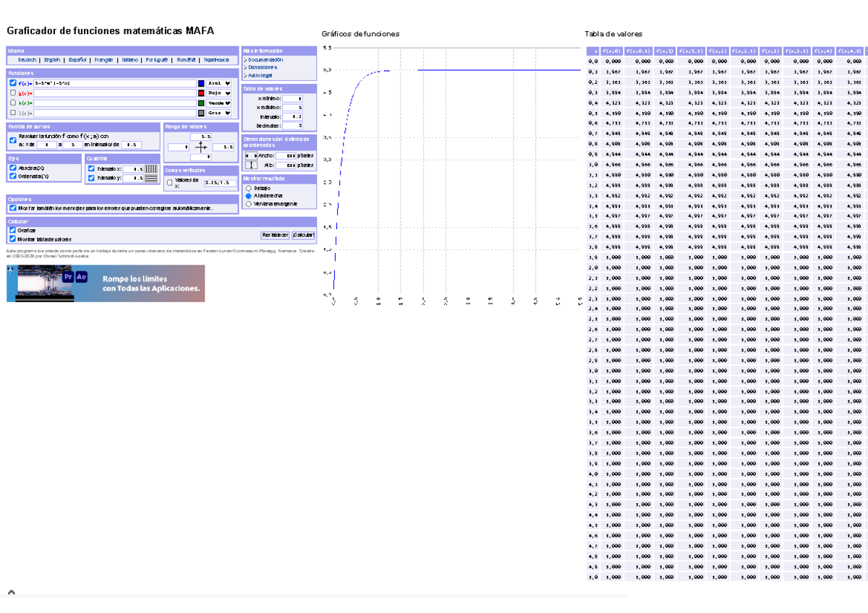The width and height of the screenshot is (868, 613).
Task: Click the Valores de x text input field
Action: click(220, 183)
